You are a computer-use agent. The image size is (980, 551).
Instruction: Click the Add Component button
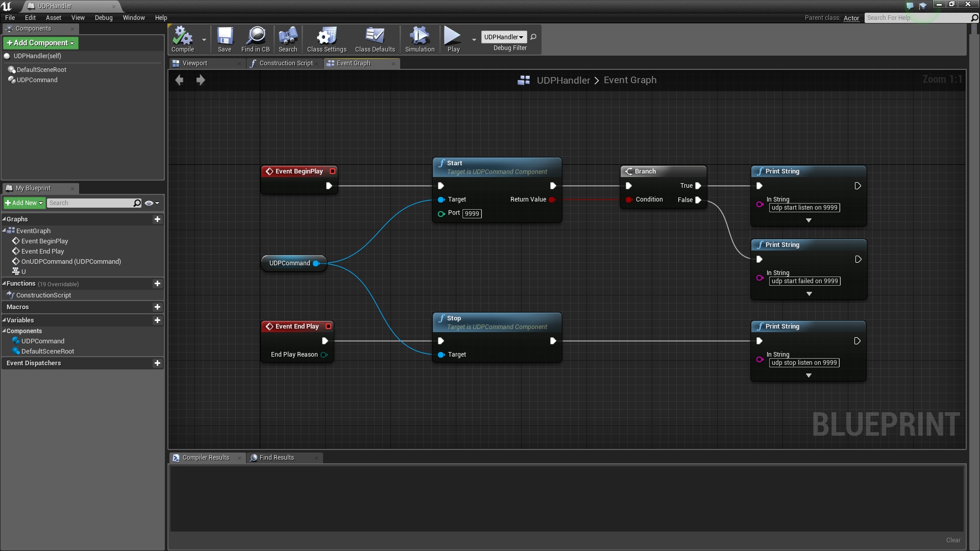pos(41,43)
